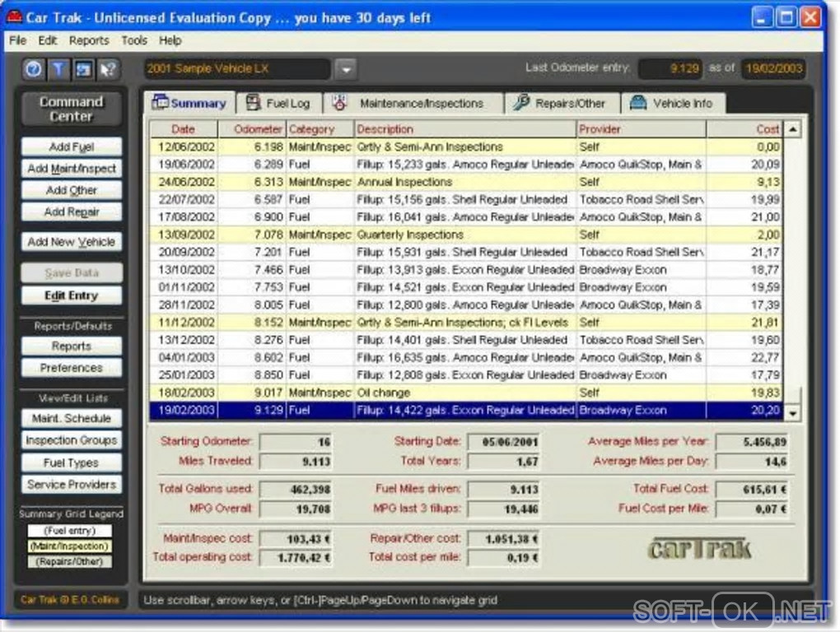Select the 25/01/2003 fuel row
This screenshot has height=632, width=840.
coord(466,375)
